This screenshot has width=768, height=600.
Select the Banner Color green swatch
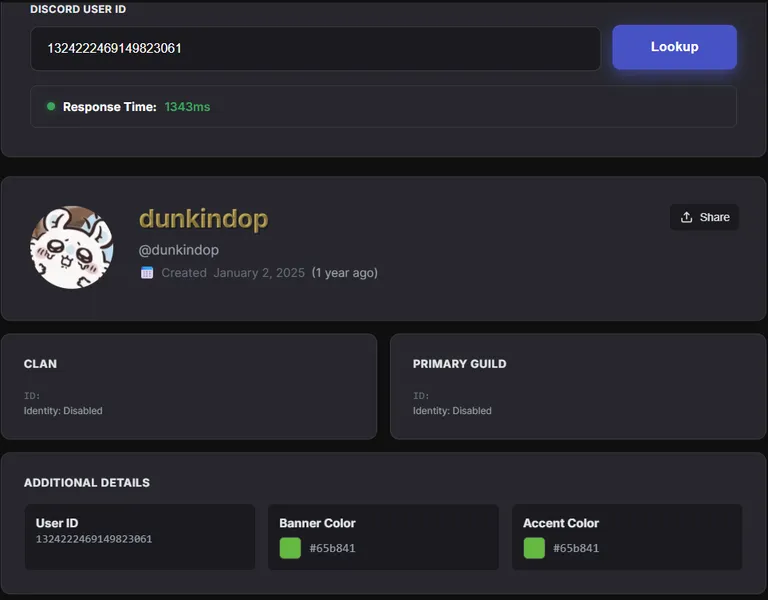290,548
